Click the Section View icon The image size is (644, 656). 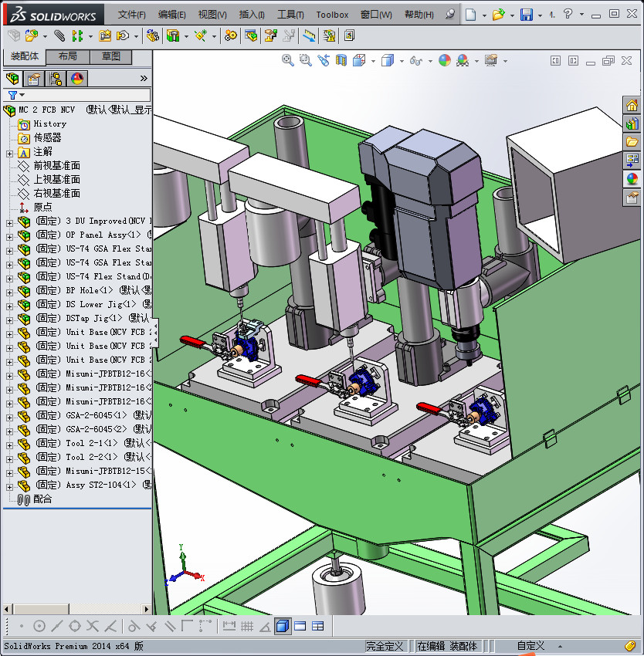pyautogui.click(x=341, y=60)
